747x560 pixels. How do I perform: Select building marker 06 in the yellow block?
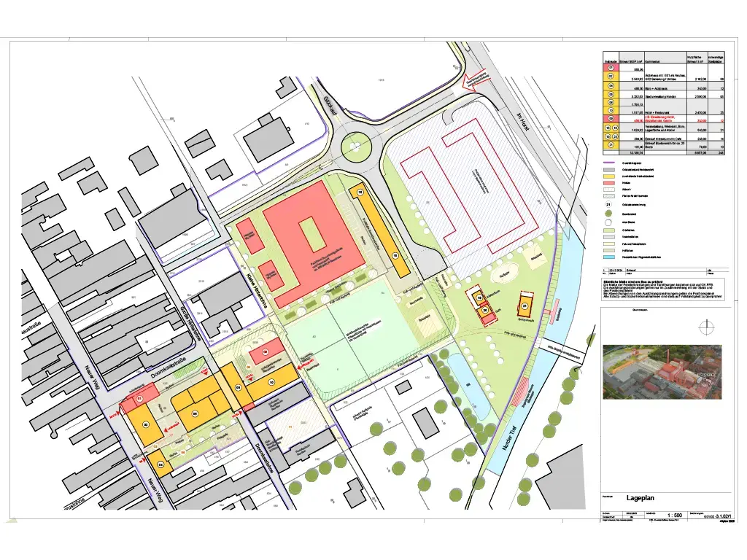195,413
